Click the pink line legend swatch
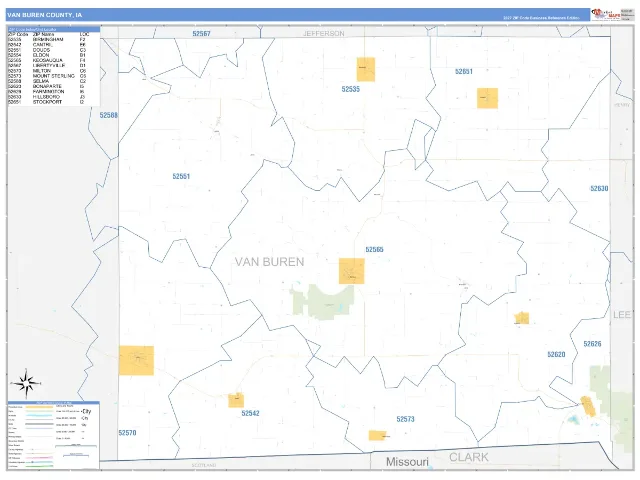 pyautogui.click(x=40, y=458)
